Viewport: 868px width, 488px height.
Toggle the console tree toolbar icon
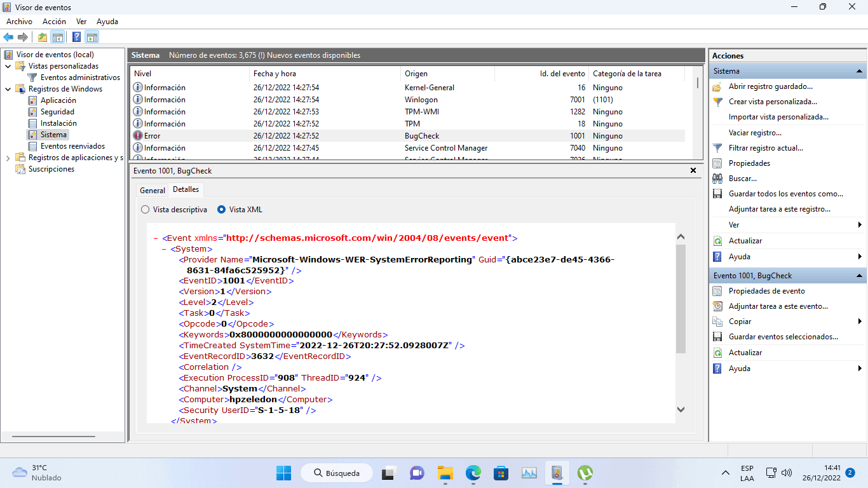58,37
